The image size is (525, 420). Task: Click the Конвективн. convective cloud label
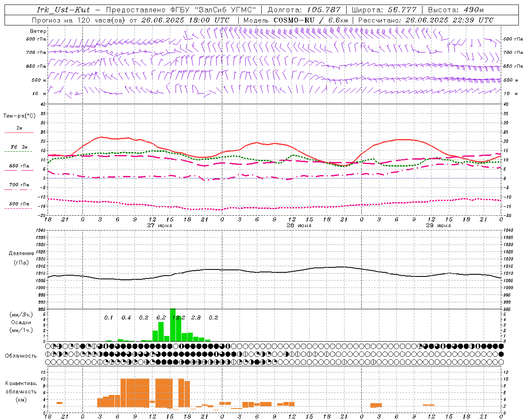[21, 383]
